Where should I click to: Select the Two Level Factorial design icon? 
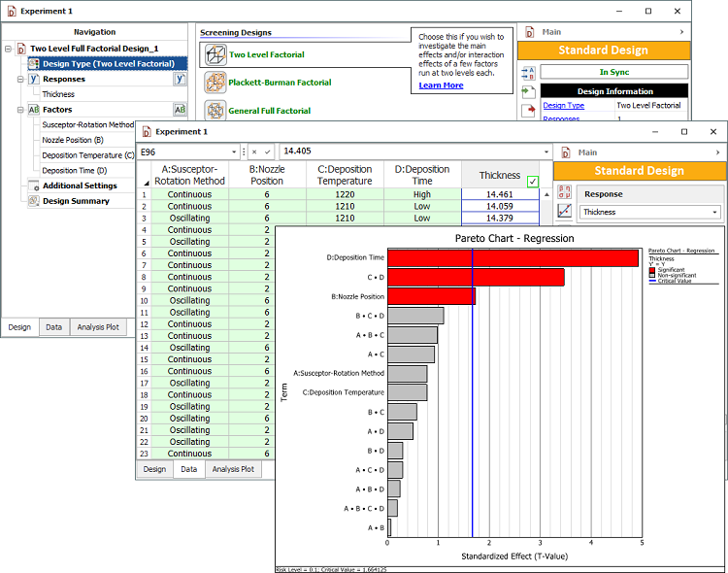tap(215, 54)
